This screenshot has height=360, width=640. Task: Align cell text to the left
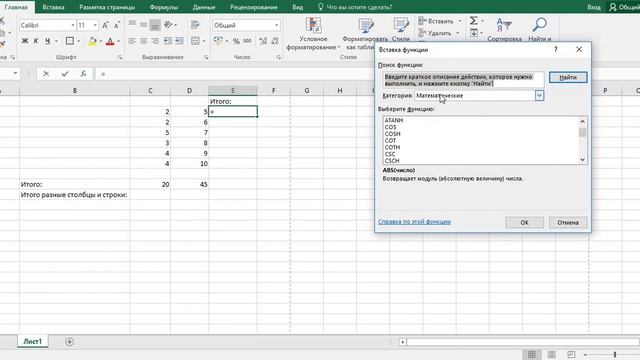point(132,41)
